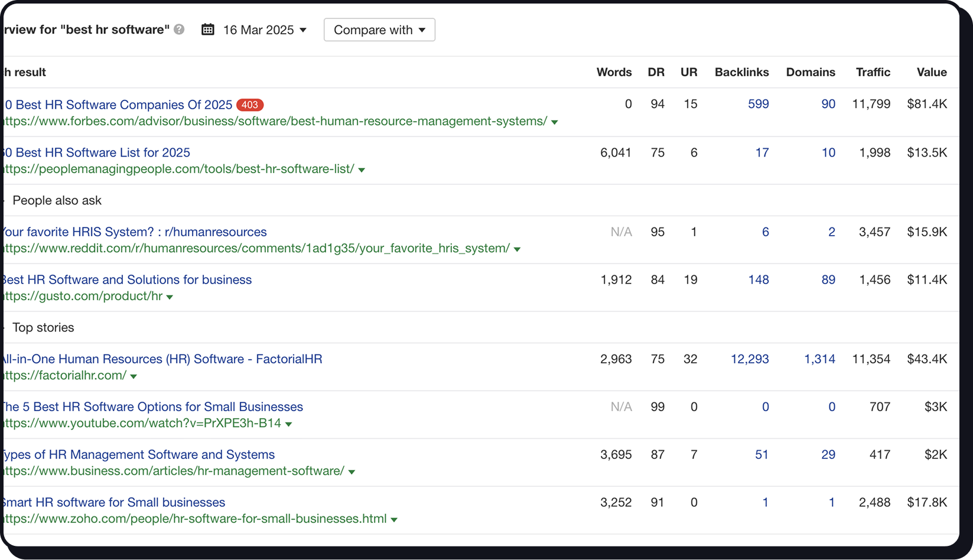This screenshot has height=560, width=973.
Task: Open the 10 domains count
Action: [x=828, y=152]
